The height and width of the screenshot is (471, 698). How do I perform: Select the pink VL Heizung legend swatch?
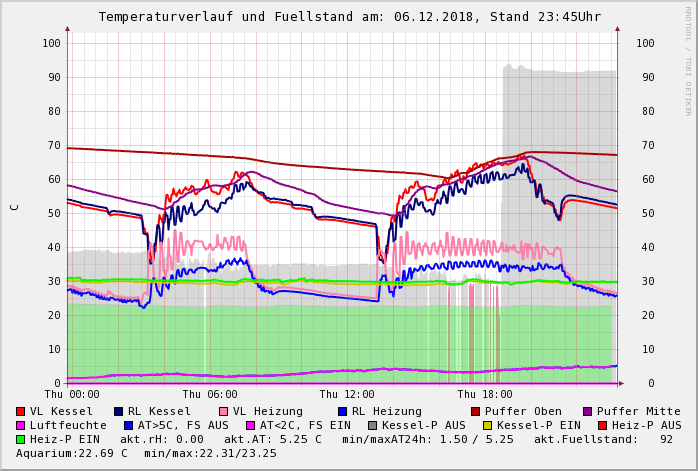point(223,411)
